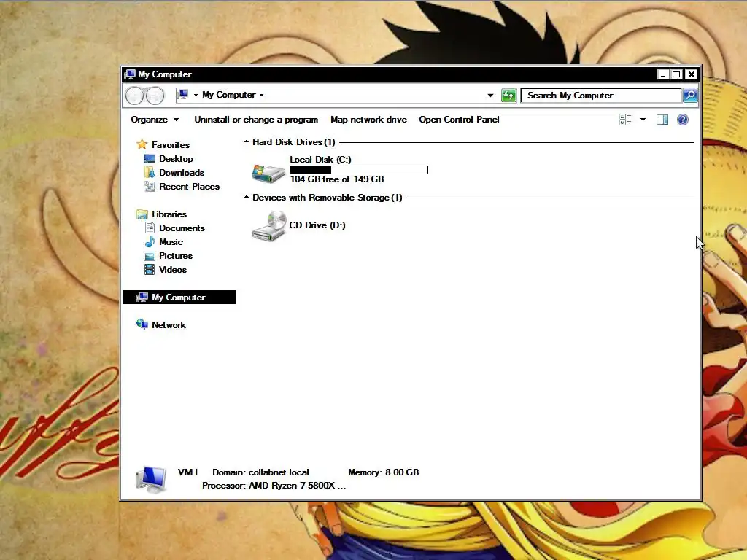Screen dimensions: 747x560
Task: Click the Desktop icon in sidebar
Action: tap(149, 158)
